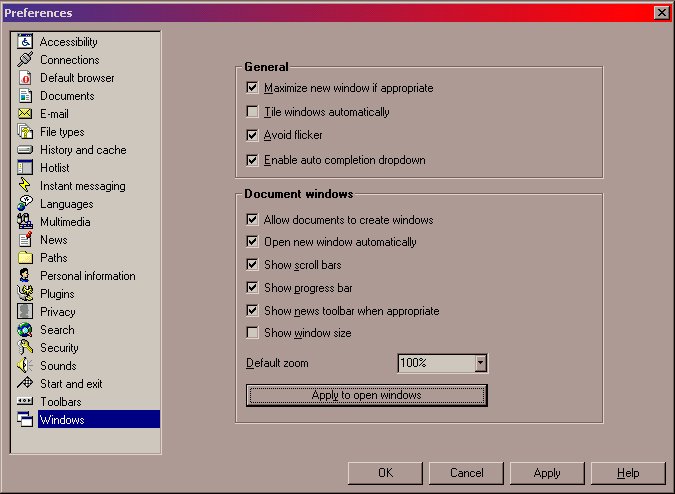Uncheck Avoid flicker option

[x=252, y=135]
